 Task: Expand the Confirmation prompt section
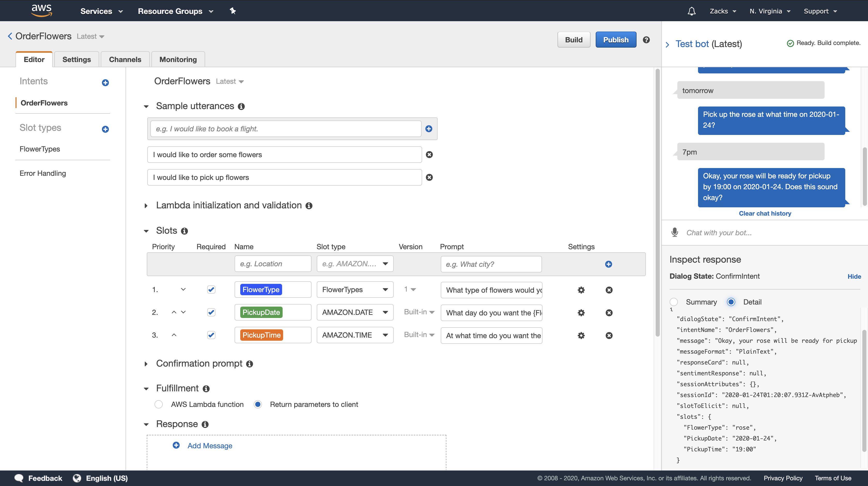pos(146,363)
